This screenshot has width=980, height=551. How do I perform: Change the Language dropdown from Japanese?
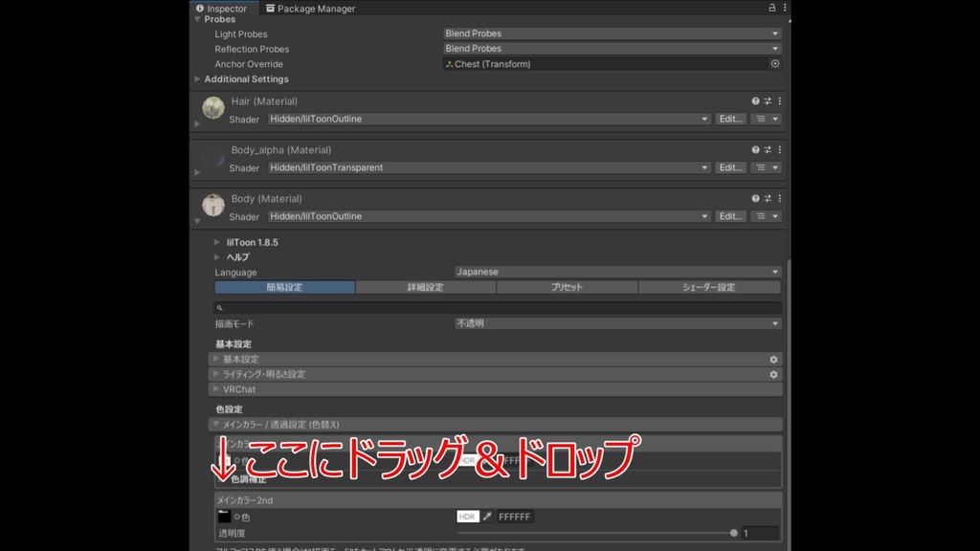pos(619,271)
